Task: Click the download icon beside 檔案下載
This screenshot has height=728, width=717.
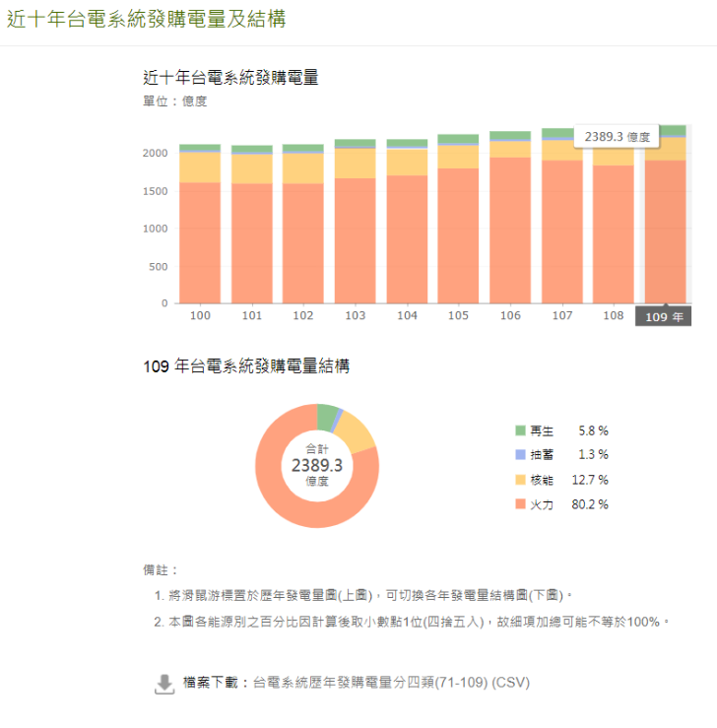Action: 164,684
